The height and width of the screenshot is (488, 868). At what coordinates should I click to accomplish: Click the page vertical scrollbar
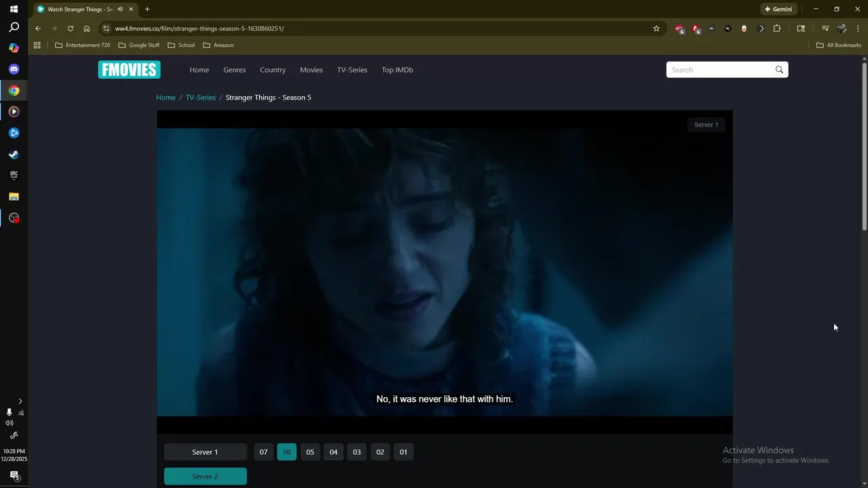click(x=865, y=146)
